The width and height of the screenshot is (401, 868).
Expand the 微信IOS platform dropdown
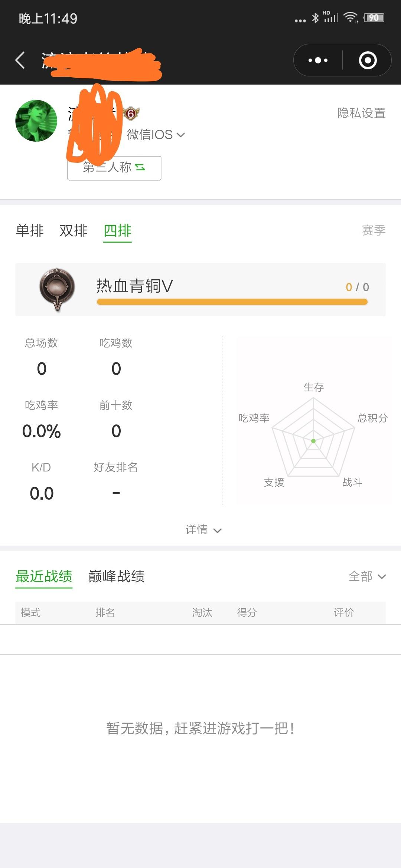click(x=156, y=135)
